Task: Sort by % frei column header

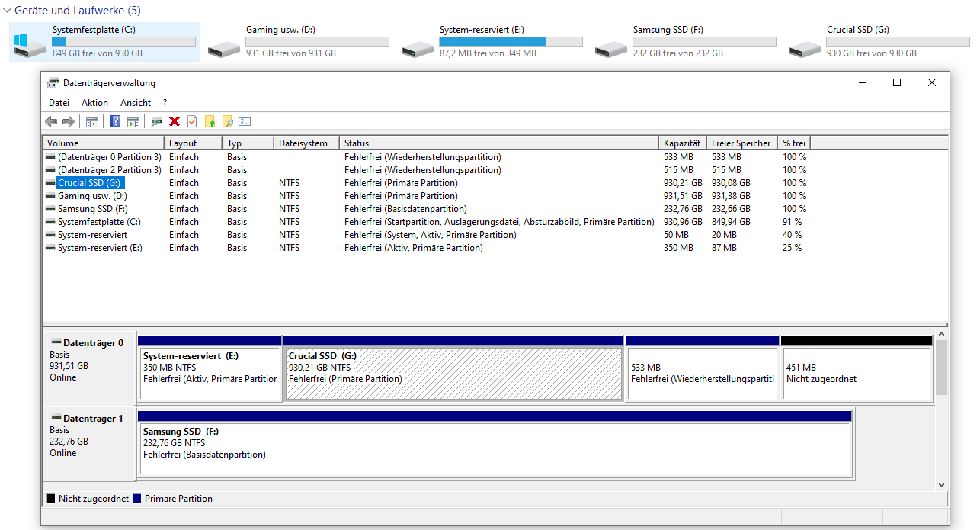Action: tap(794, 143)
